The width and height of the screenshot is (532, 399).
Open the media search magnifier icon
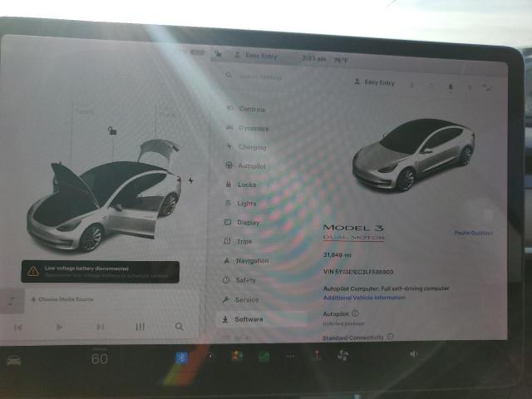click(180, 327)
